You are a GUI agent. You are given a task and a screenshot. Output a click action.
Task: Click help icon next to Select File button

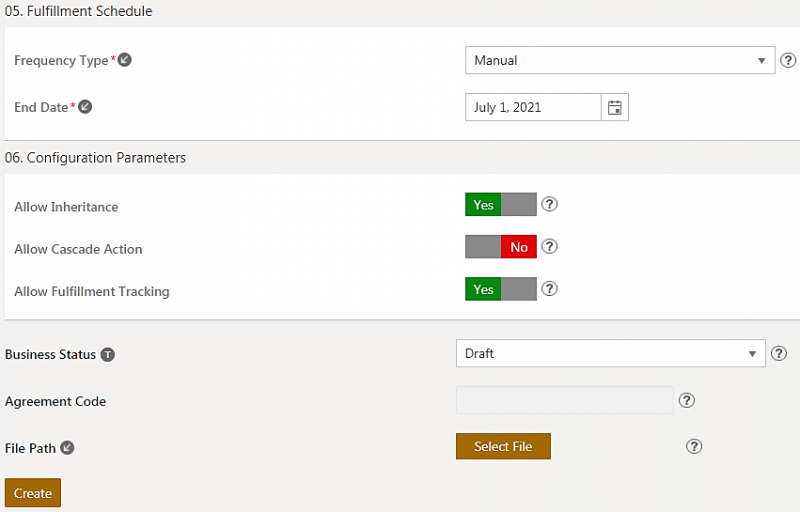tap(695, 446)
